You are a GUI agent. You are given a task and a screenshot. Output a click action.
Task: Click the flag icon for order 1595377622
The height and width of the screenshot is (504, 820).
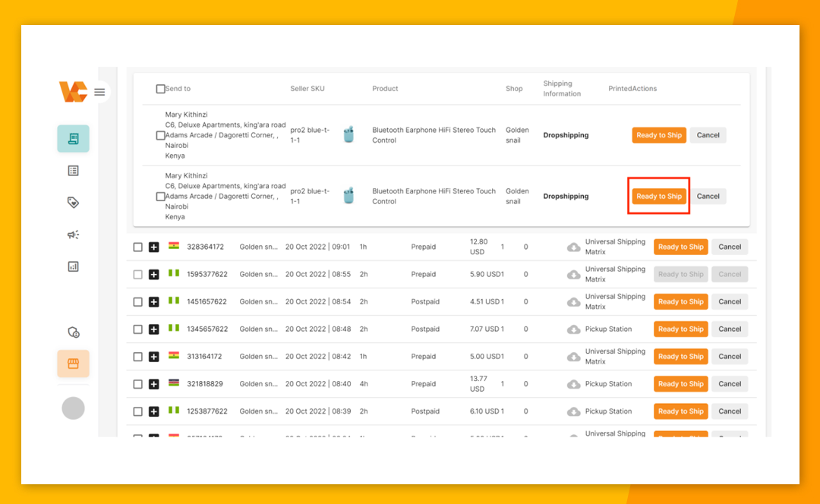[174, 273]
